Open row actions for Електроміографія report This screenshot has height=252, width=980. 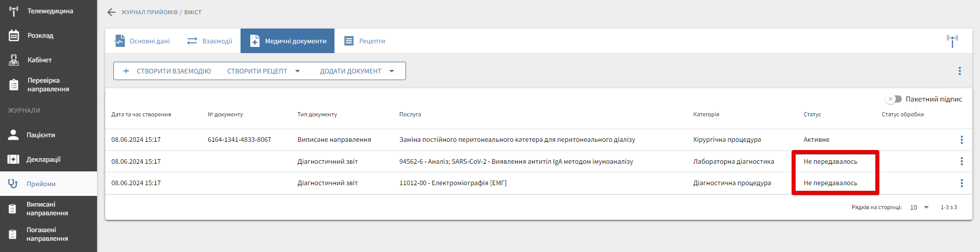961,183
